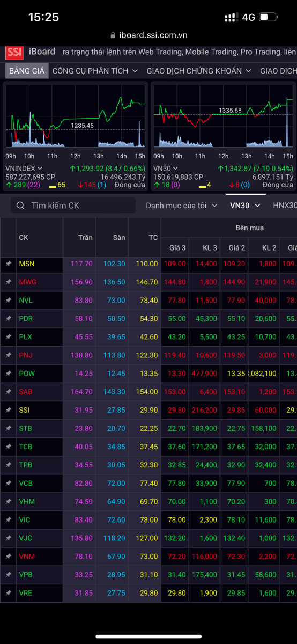297x644 pixels.
Task: Open Danh mục của tôi dropdown
Action: coord(182,206)
